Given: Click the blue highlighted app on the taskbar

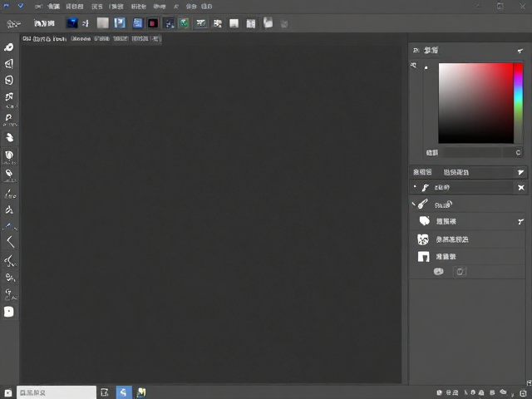Looking at the screenshot, I should coord(124,392).
